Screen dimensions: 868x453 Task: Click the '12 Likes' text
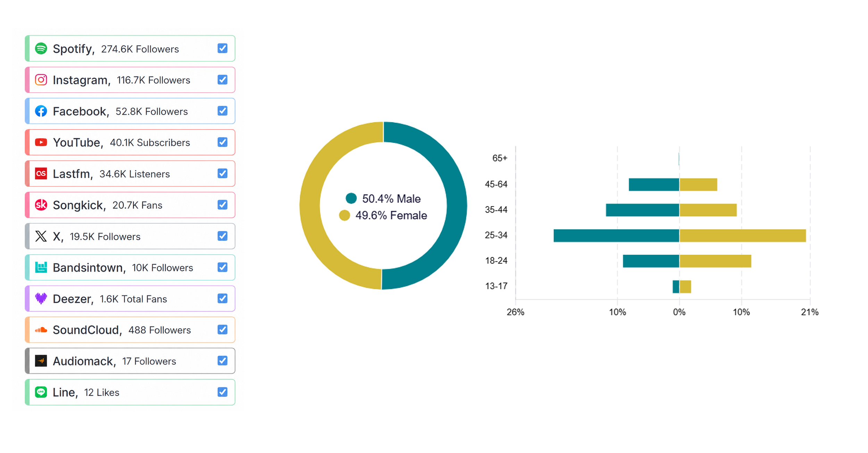click(101, 393)
